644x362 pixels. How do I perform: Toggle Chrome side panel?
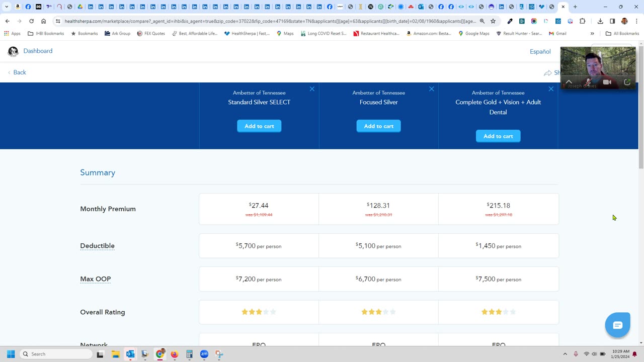pyautogui.click(x=612, y=21)
